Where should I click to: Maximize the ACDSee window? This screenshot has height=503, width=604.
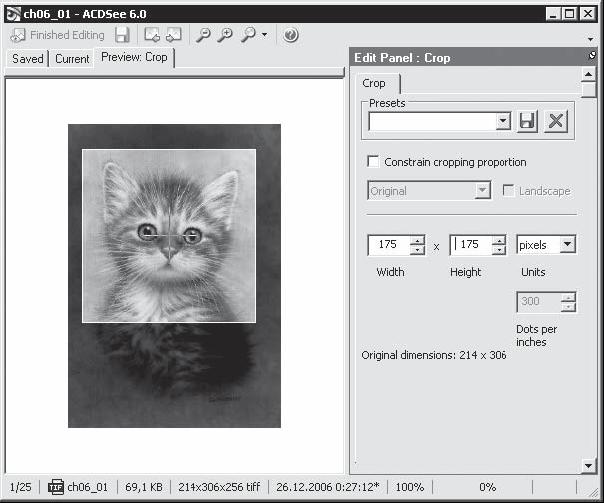(569, 14)
